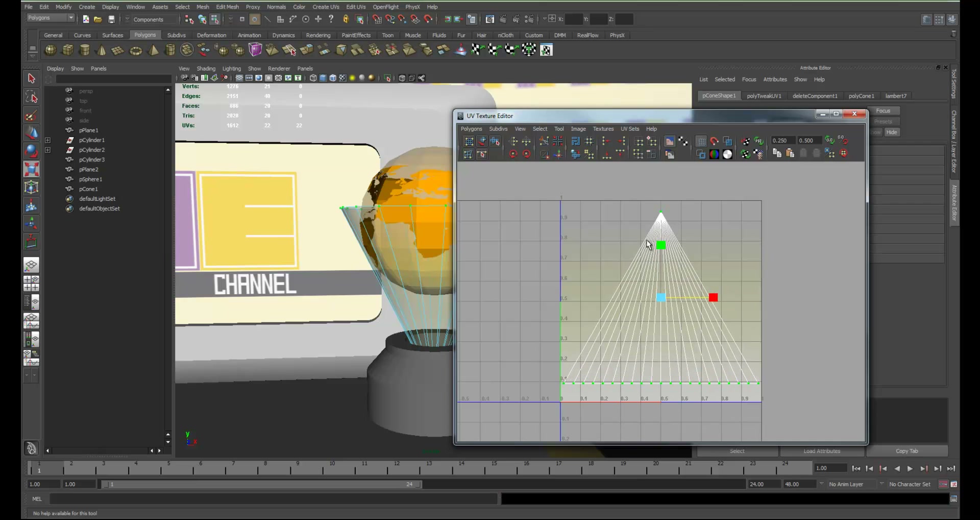
Task: Switch to the lambert7 attribute tab
Action: point(896,96)
